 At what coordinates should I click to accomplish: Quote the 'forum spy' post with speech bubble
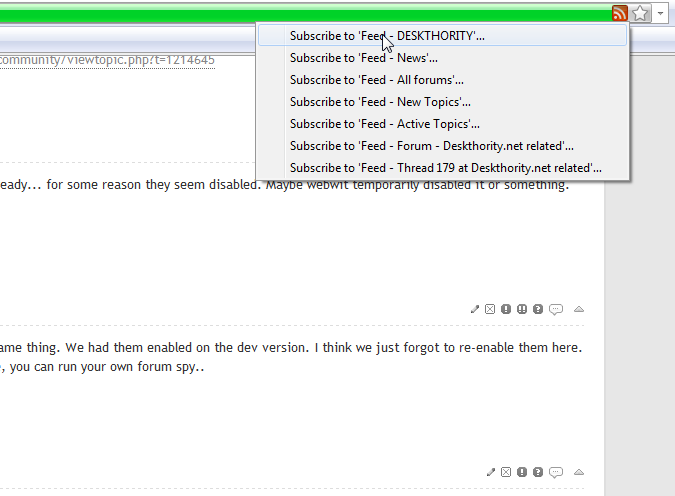pos(556,472)
